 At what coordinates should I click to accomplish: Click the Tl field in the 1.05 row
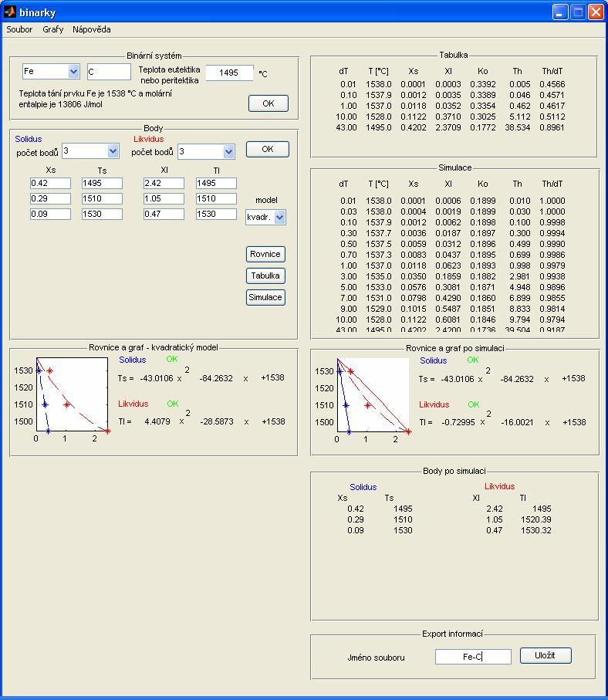click(217, 198)
